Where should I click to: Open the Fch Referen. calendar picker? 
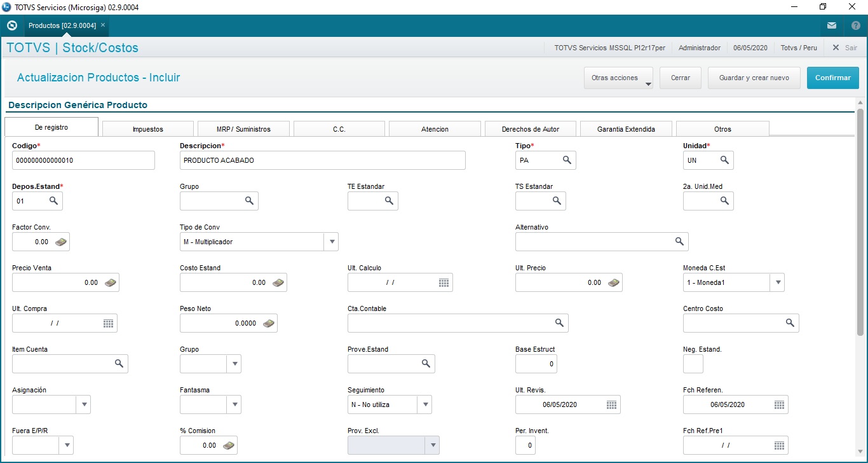coord(779,404)
